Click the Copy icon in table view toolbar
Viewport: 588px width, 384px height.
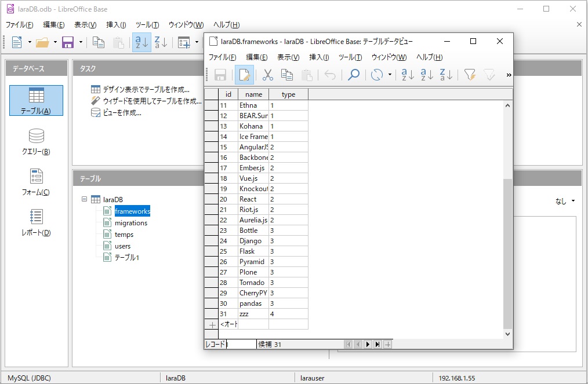coord(287,75)
